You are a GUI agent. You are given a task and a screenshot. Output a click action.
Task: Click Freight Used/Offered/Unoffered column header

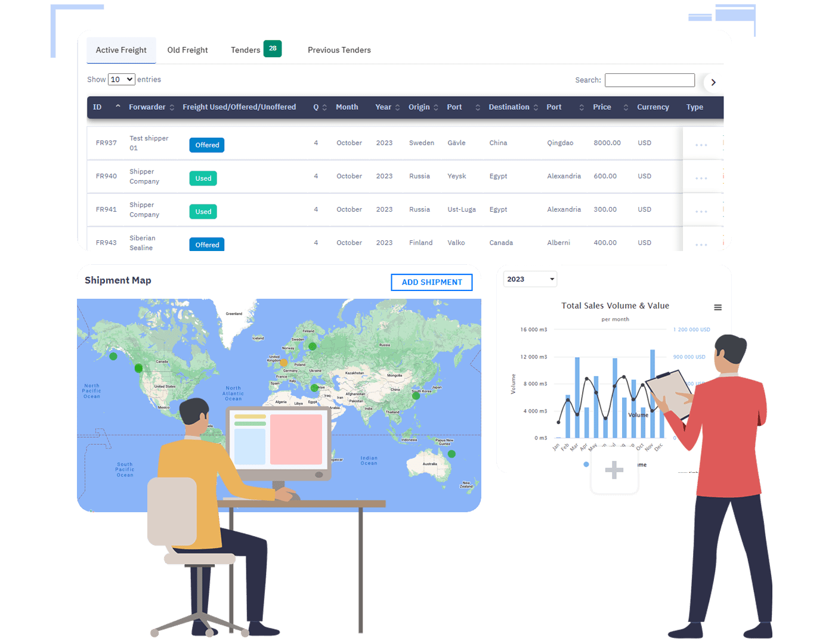pyautogui.click(x=239, y=107)
